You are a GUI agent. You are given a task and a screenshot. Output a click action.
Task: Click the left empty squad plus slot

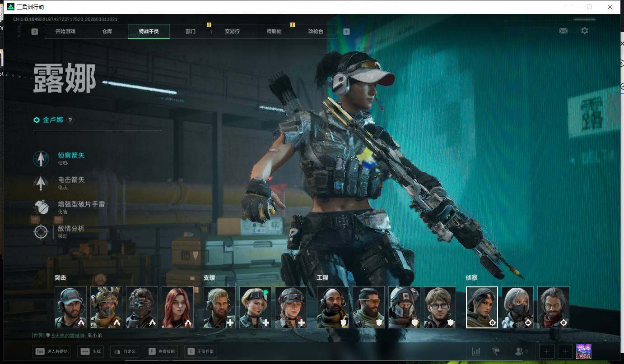[x=547, y=351]
